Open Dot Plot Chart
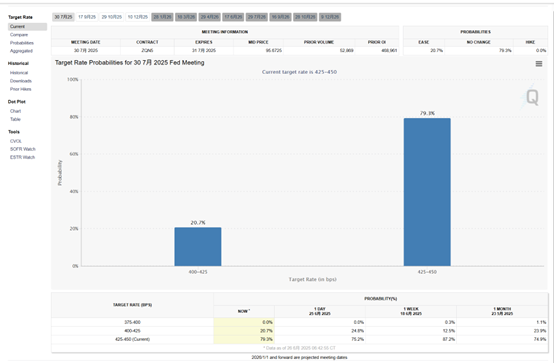The height and width of the screenshot is (363, 554). [15, 111]
